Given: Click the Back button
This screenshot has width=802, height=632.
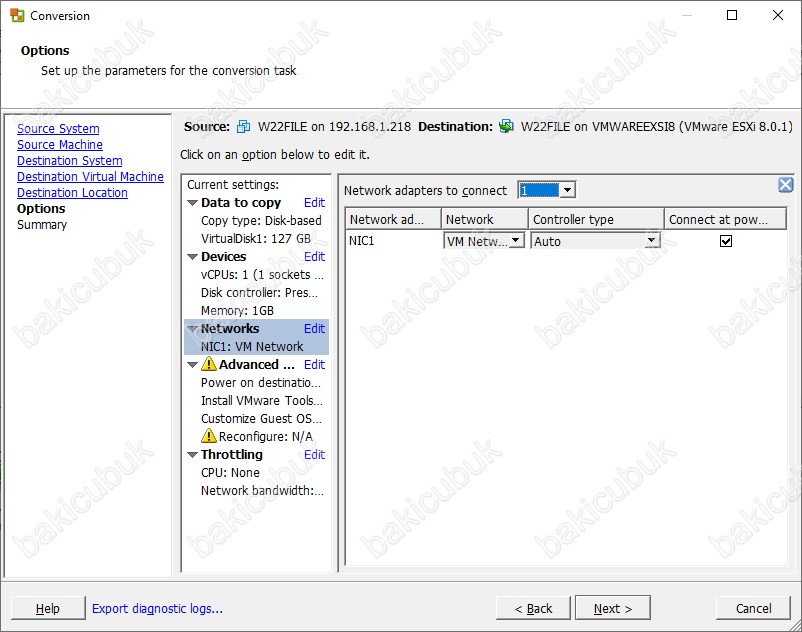Looking at the screenshot, I should [x=533, y=608].
